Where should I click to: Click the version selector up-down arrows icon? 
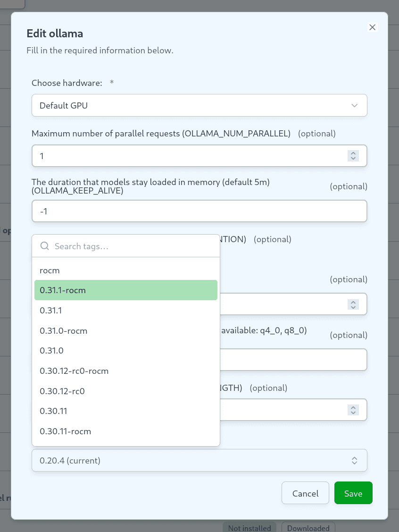(x=354, y=460)
